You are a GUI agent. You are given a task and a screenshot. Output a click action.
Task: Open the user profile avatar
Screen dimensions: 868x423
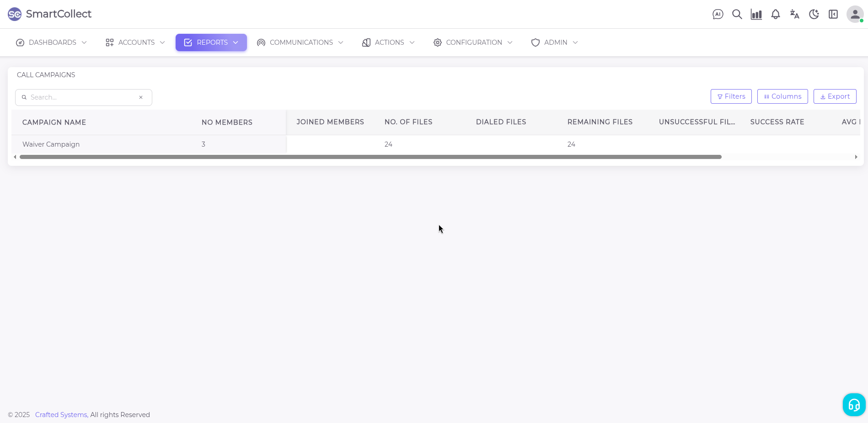854,14
